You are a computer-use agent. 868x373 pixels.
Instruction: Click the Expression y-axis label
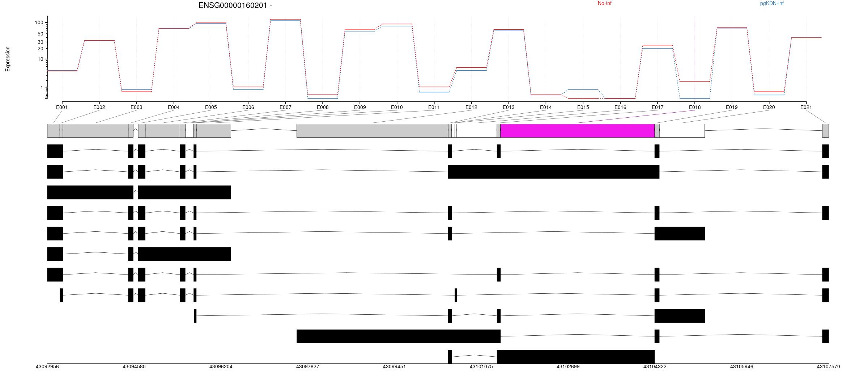(8, 59)
